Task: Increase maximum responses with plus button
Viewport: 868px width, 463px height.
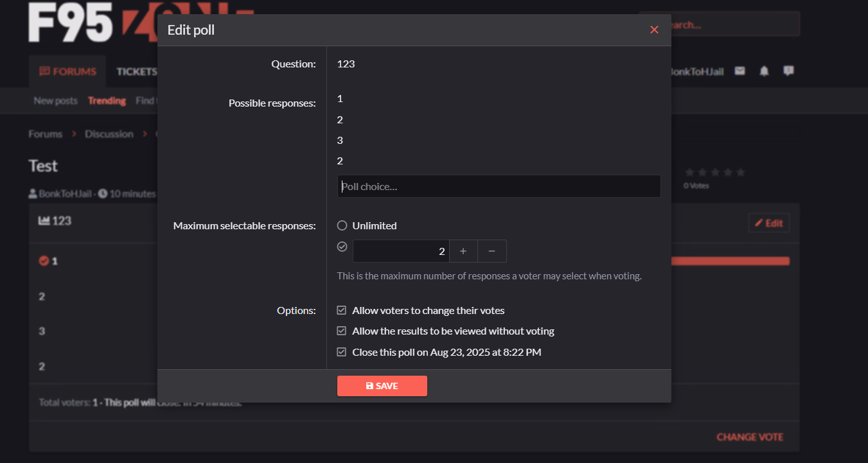Action: click(463, 251)
